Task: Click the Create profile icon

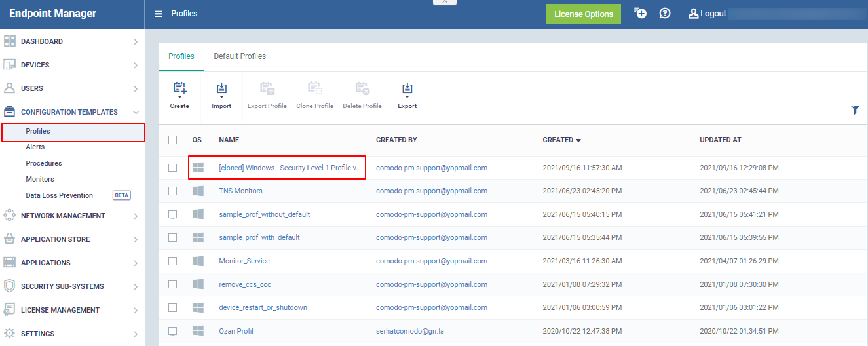Action: 179,90
